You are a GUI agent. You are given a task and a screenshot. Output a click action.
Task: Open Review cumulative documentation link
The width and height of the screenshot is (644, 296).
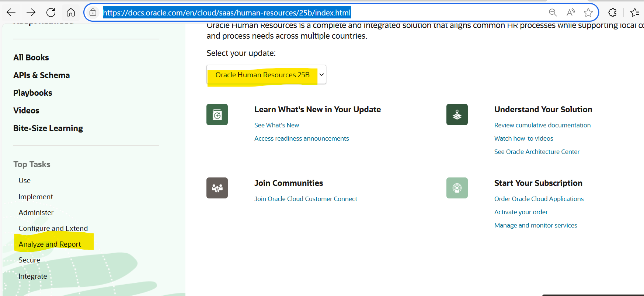[543, 125]
